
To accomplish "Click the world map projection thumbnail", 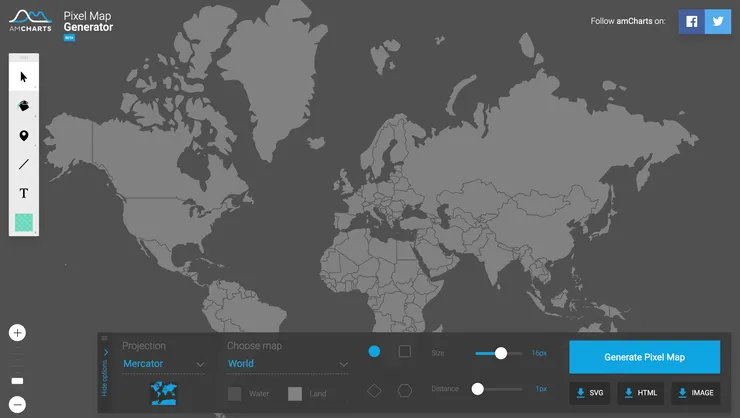I will [x=164, y=393].
